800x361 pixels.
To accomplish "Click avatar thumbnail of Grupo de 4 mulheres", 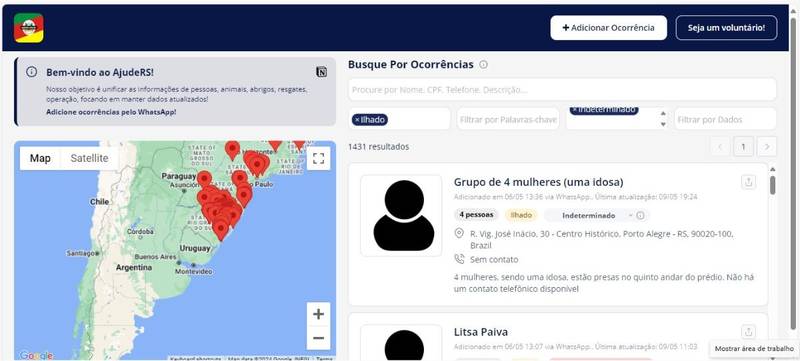I will coord(402,216).
